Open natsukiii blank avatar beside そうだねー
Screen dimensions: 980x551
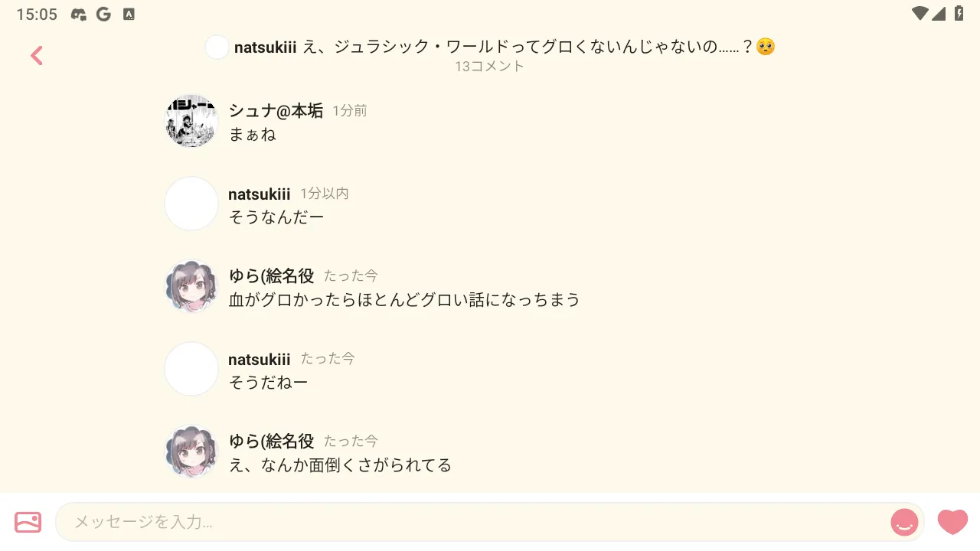click(x=191, y=369)
